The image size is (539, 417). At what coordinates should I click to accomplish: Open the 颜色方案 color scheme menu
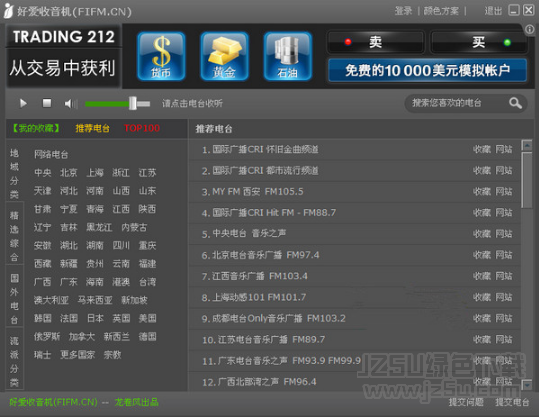(x=441, y=11)
